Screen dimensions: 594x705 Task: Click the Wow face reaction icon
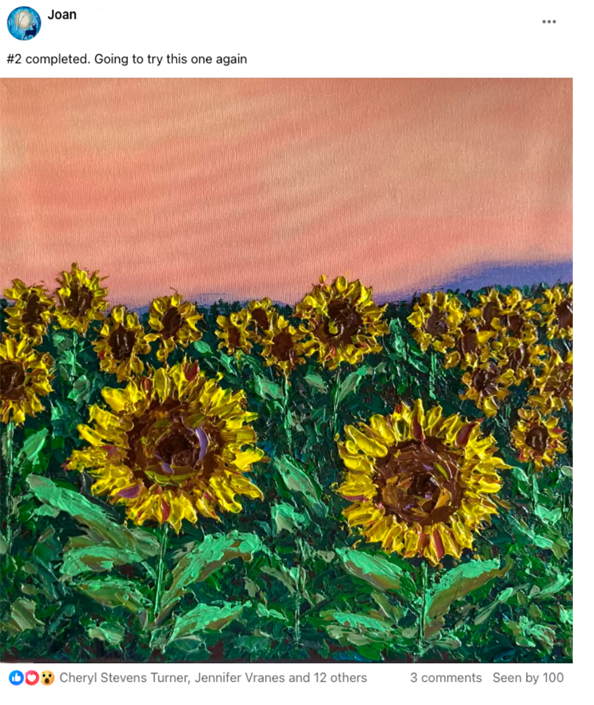point(47,678)
